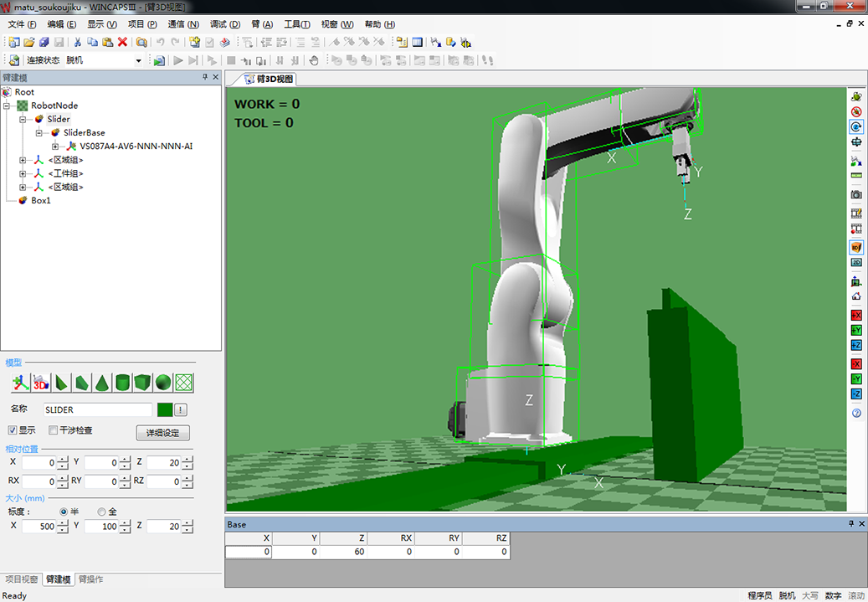Open project with the folder icon

pyautogui.click(x=28, y=42)
